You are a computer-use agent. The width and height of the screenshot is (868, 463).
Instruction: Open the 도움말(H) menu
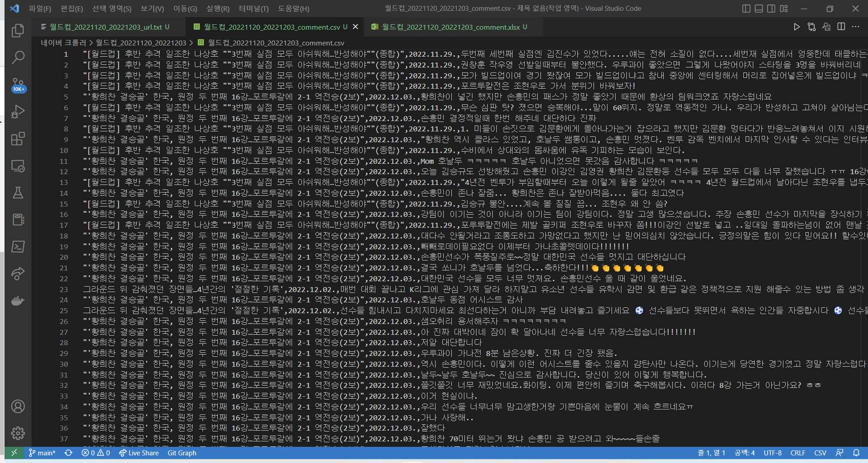(293, 9)
